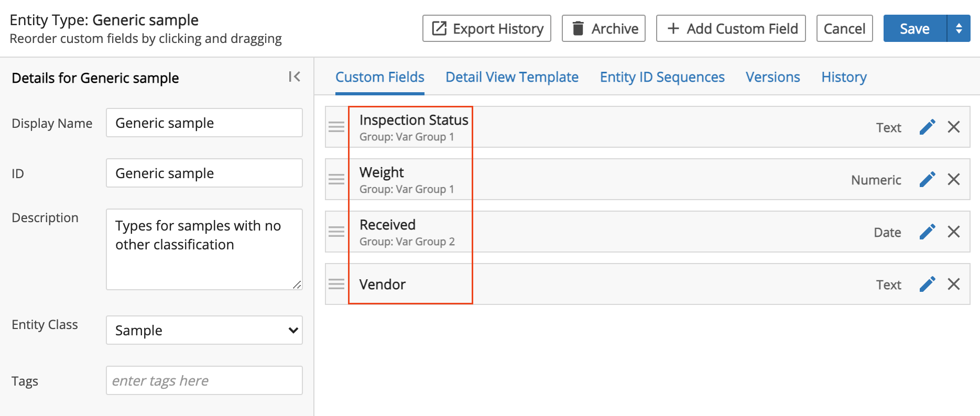Screen dimensions: 980x416
Task: Open the Entity Class dropdown
Action: (x=204, y=330)
